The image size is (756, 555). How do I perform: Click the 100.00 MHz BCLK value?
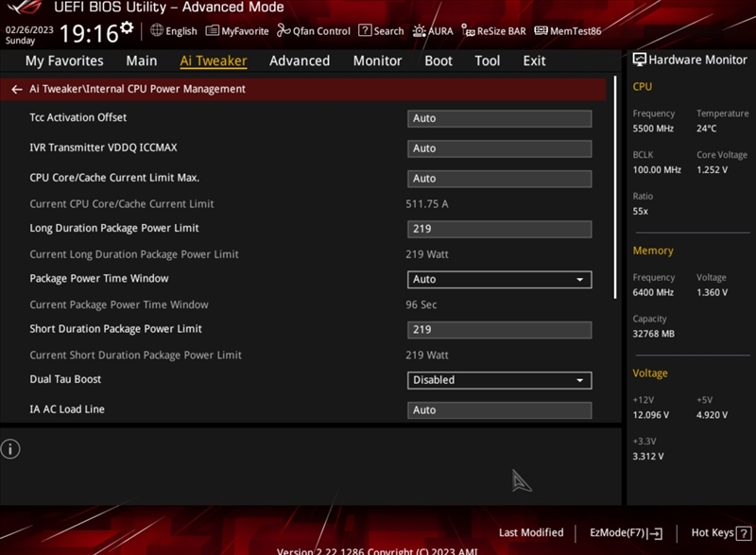(x=657, y=170)
